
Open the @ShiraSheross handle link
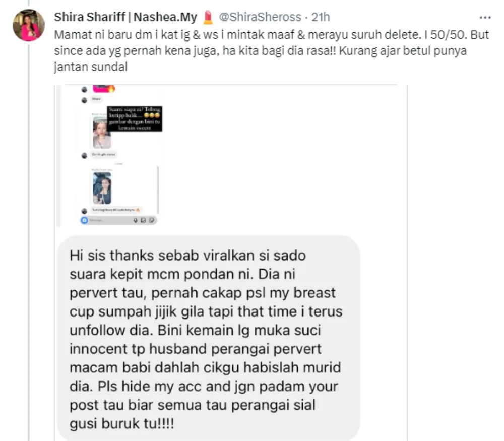tap(260, 17)
